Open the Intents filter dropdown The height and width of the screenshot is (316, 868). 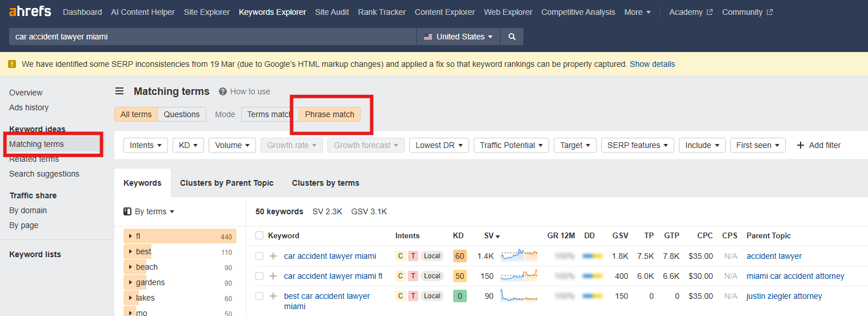146,145
